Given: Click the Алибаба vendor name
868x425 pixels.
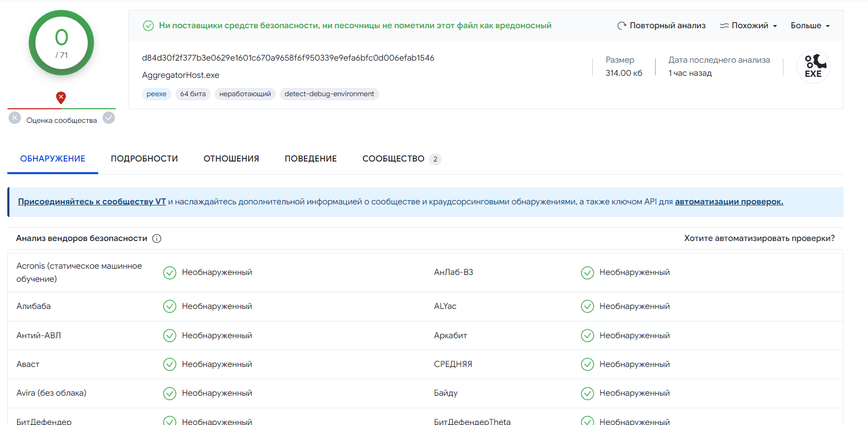Looking at the screenshot, I should 33,306.
